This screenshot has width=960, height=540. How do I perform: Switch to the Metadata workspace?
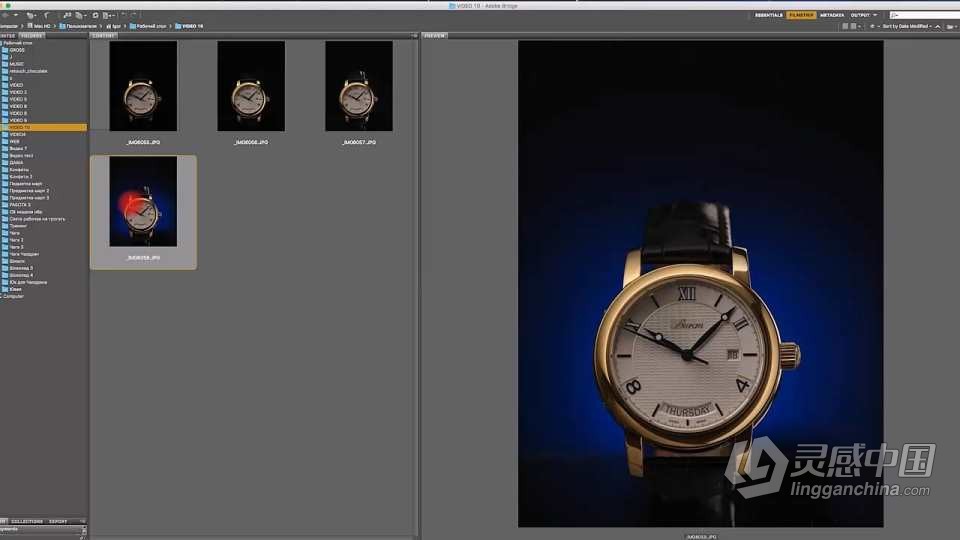click(832, 15)
